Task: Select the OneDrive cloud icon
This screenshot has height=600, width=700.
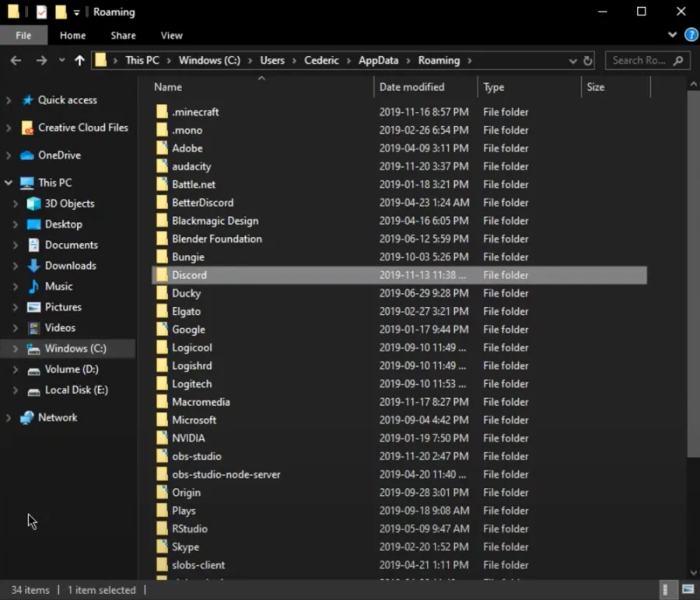Action: tap(27, 155)
